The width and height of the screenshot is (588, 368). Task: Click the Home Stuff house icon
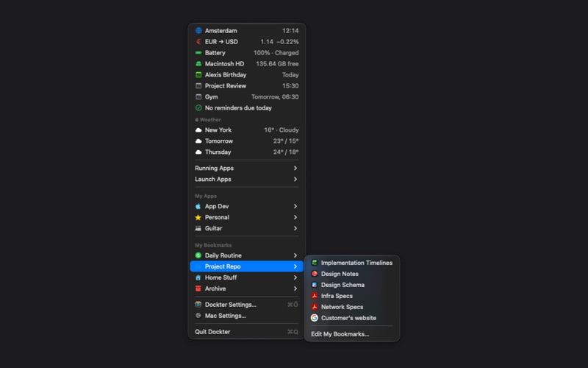198,277
